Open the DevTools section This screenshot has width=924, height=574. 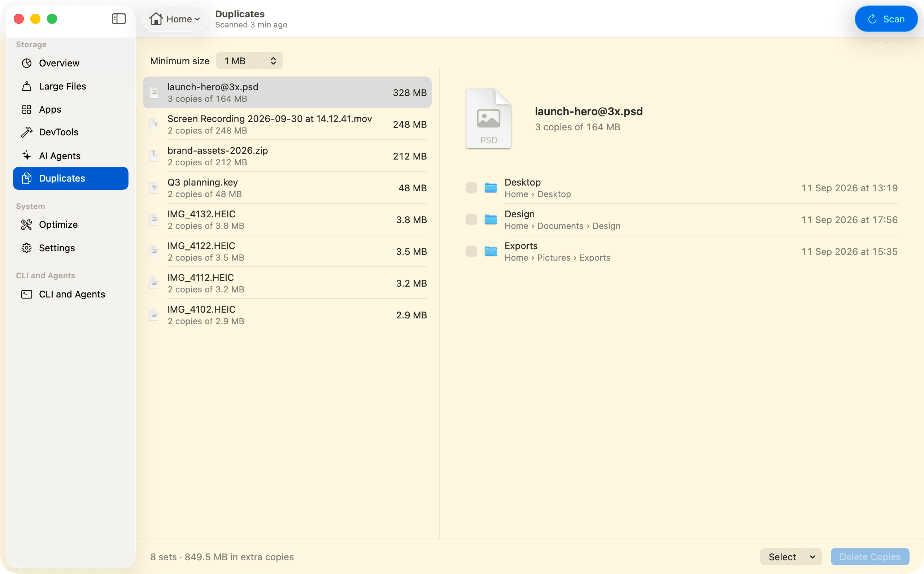(71, 132)
